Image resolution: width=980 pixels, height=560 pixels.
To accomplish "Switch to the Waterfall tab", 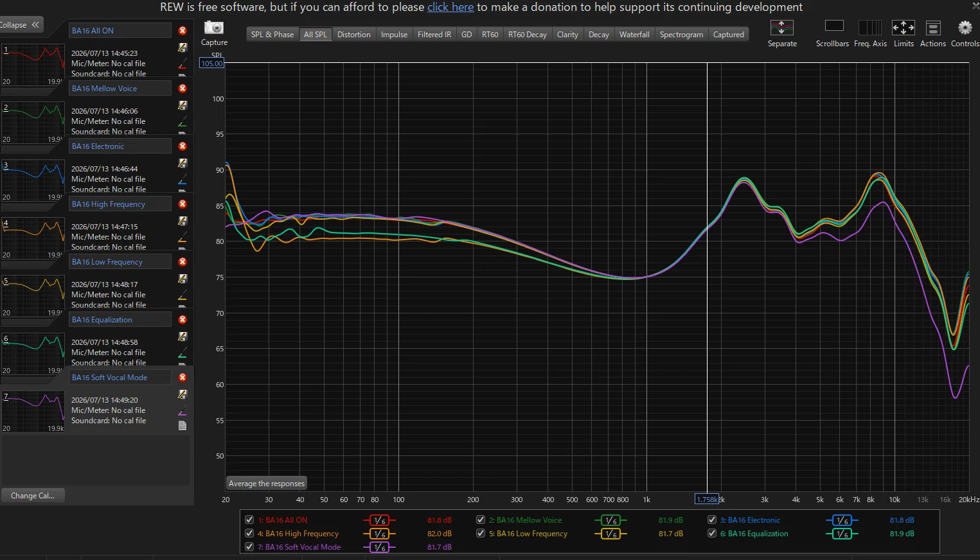I will pos(634,35).
